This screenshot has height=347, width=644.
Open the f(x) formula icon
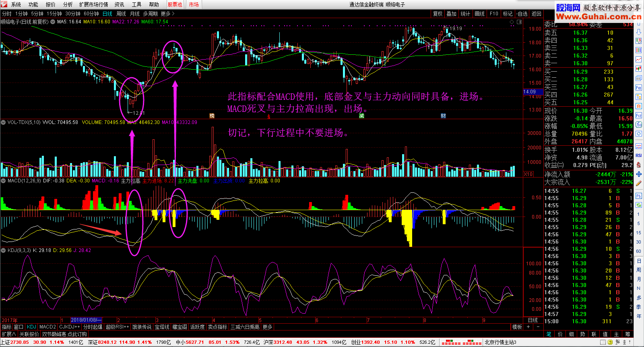point(639,124)
